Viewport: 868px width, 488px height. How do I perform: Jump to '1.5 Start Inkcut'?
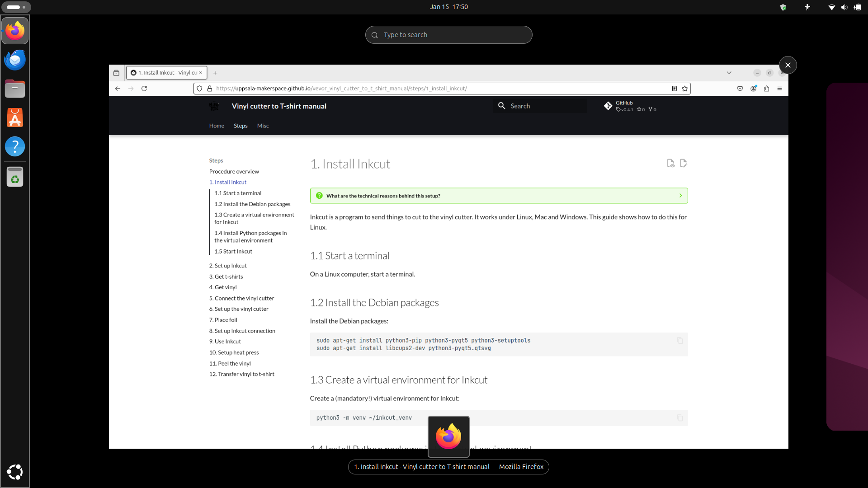(233, 252)
